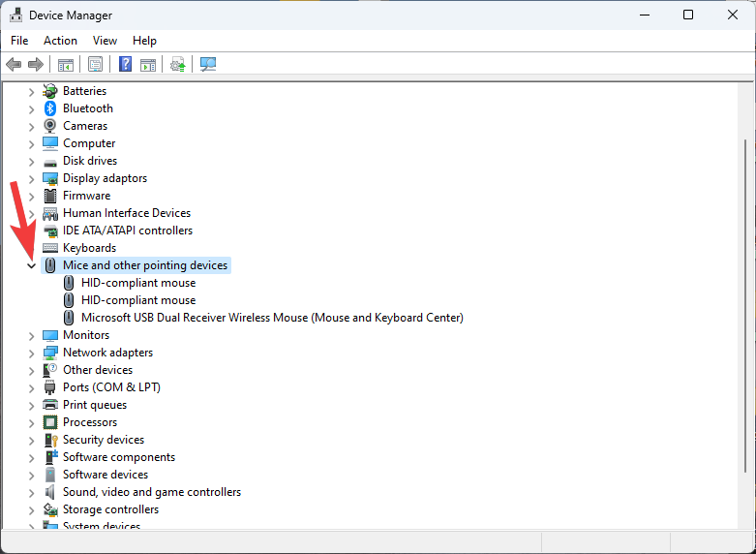The image size is (756, 554).
Task: Select the 'Other devices' label text
Action: [x=98, y=370]
